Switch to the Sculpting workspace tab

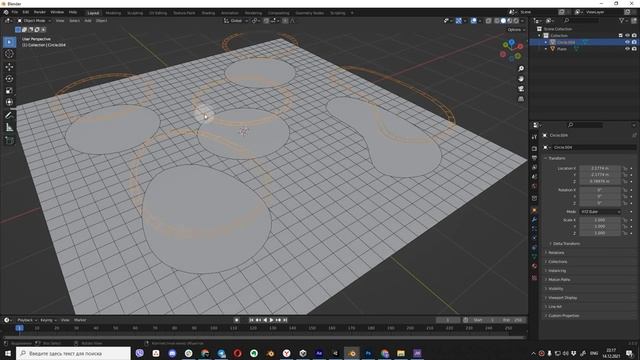coord(135,13)
